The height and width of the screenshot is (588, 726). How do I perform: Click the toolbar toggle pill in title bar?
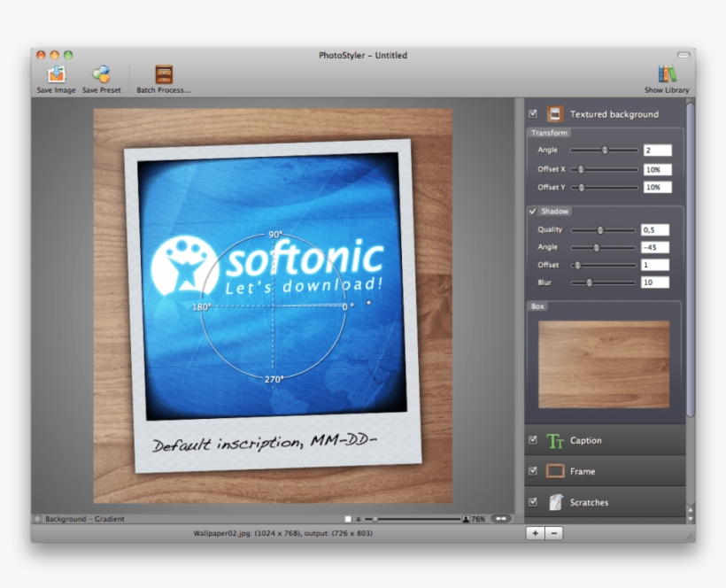(x=684, y=55)
